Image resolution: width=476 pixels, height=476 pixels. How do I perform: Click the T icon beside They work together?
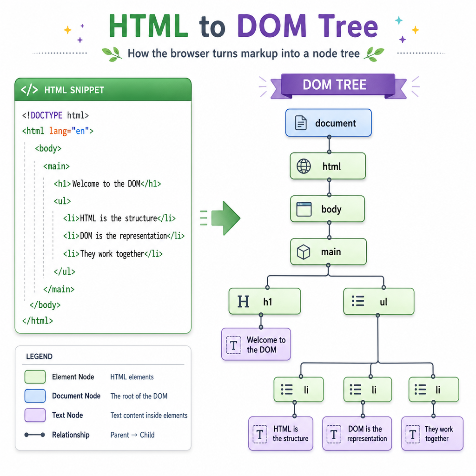coord(413,434)
